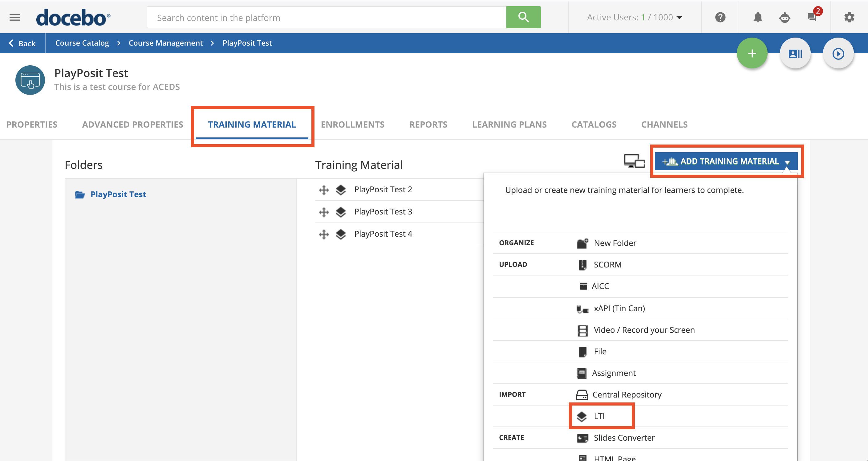Image resolution: width=868 pixels, height=461 pixels.
Task: Click the green search magnifier button
Action: [523, 17]
